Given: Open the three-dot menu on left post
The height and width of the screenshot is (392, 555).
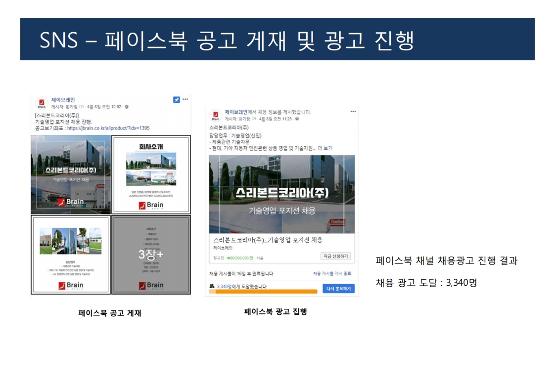Looking at the screenshot, I should [x=185, y=99].
